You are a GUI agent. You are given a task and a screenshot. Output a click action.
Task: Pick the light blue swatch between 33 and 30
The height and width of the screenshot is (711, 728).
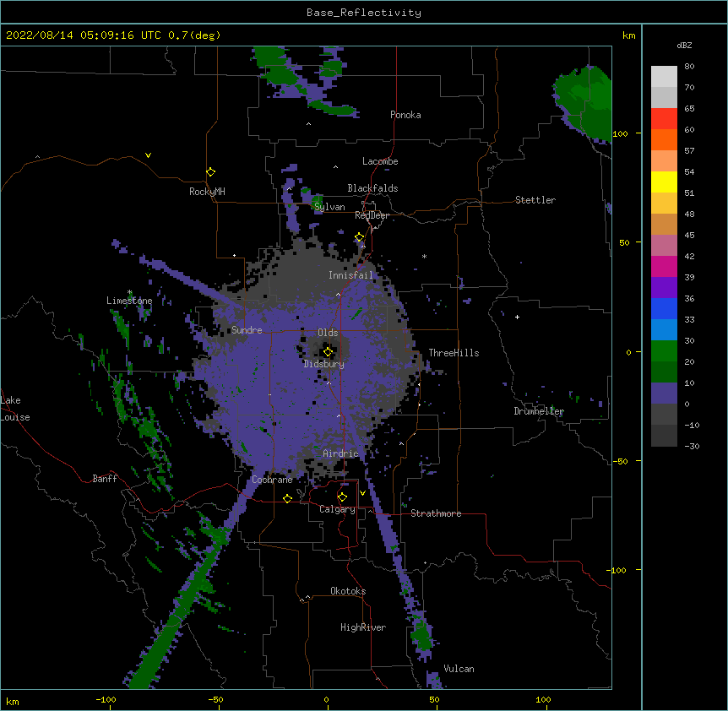(664, 329)
